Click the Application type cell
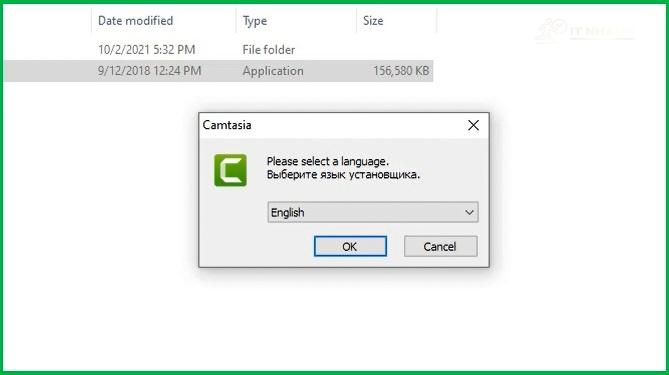Screen dimensions: 669x375 pos(273,71)
